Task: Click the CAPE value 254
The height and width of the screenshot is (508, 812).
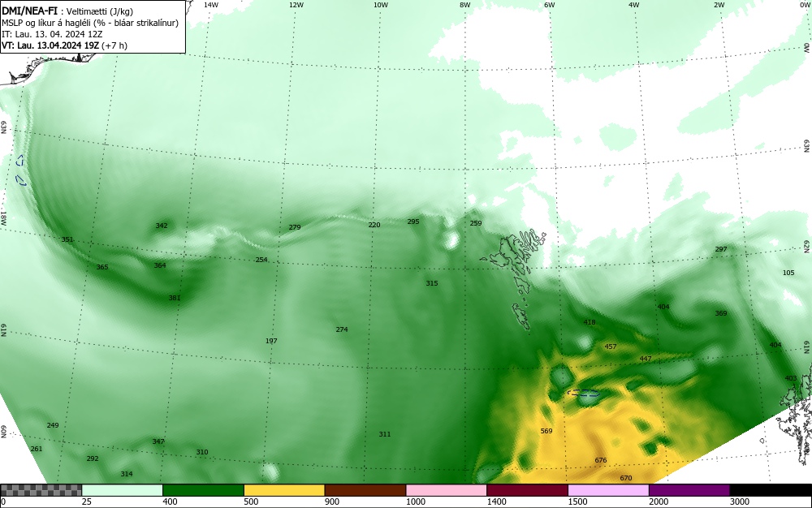Action: tap(261, 260)
